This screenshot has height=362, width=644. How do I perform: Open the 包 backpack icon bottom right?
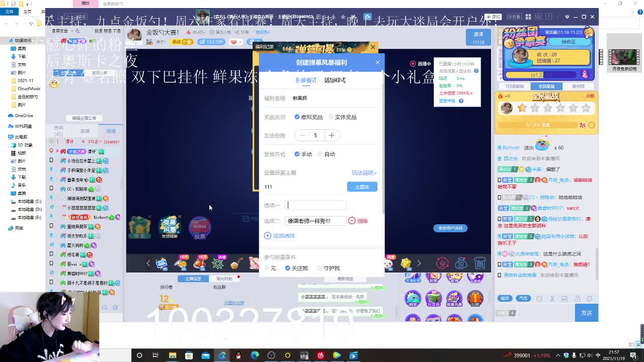click(x=461, y=263)
